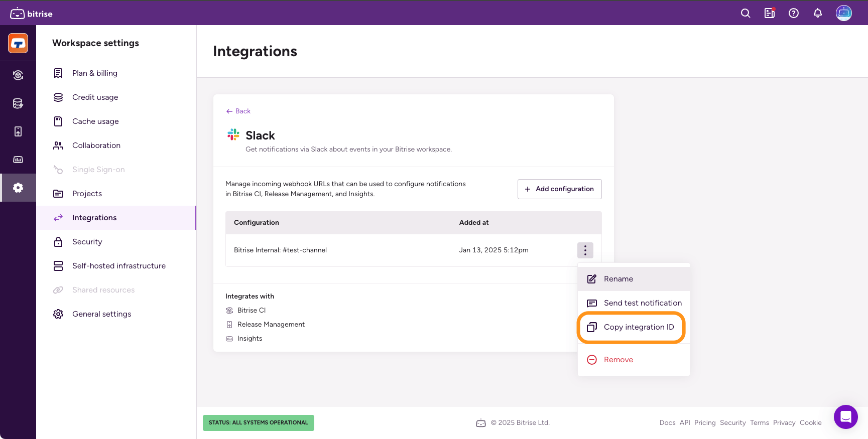Open the Pricing footer link
The width and height of the screenshot is (868, 439).
coord(705,423)
